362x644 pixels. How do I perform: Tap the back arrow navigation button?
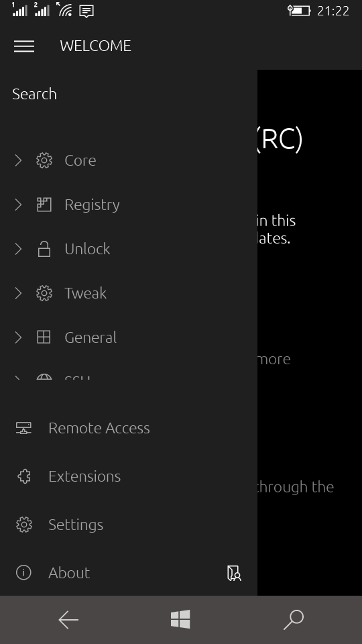(x=68, y=619)
